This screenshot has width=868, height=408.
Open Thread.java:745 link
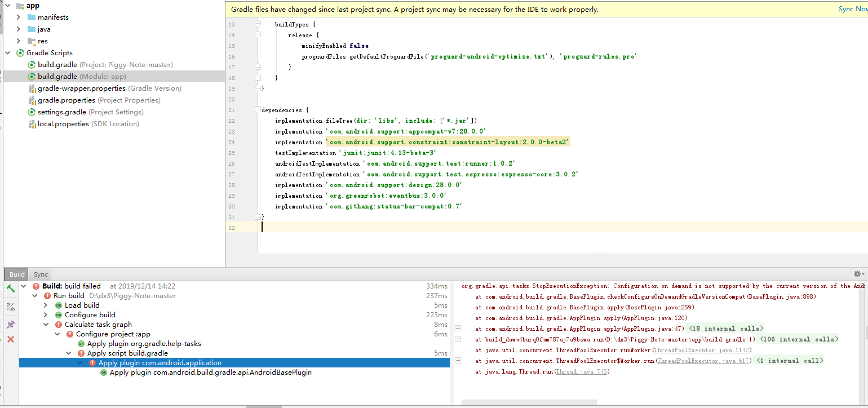coord(581,371)
